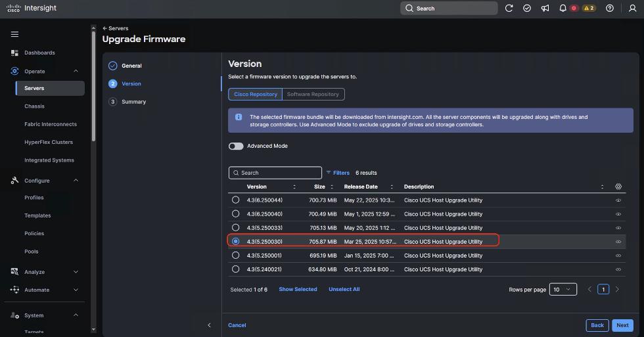Click the tasks checkmark circle icon
Viewport: 644px width, 337px height.
[527, 9]
